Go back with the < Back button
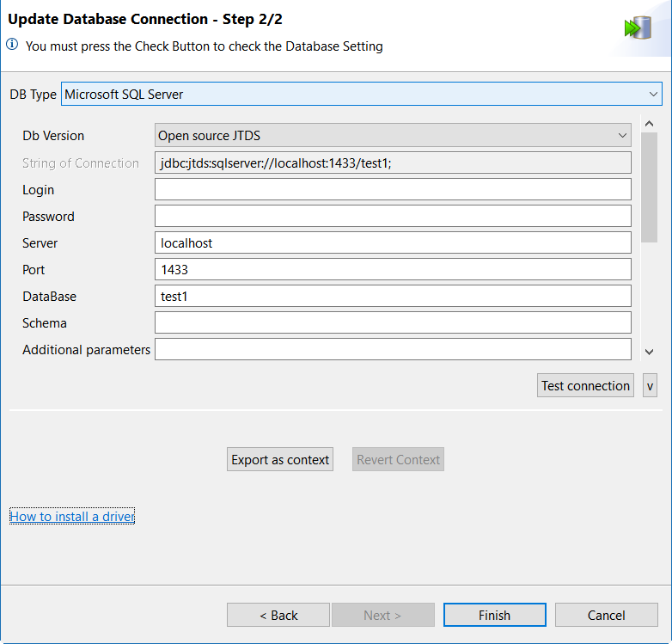The height and width of the screenshot is (644, 672). point(278,615)
